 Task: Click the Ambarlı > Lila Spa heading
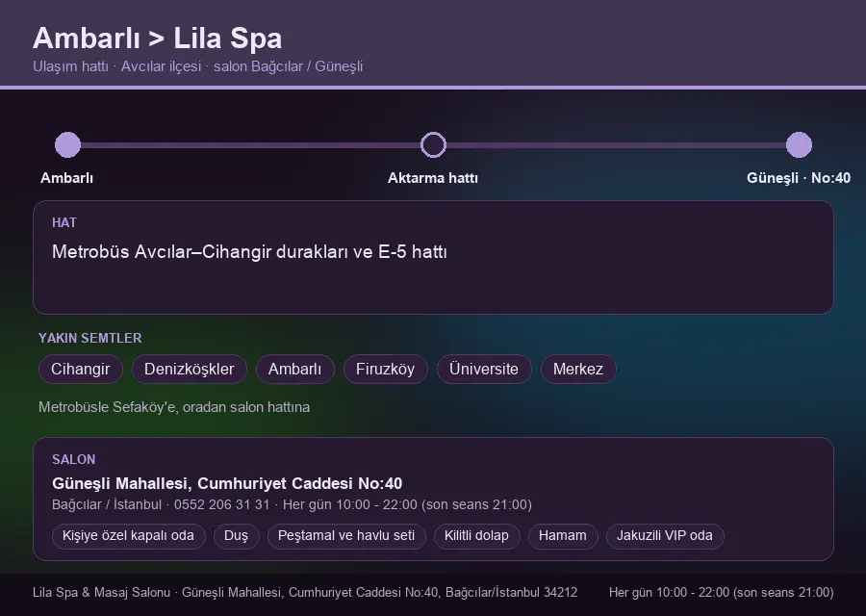(x=158, y=38)
